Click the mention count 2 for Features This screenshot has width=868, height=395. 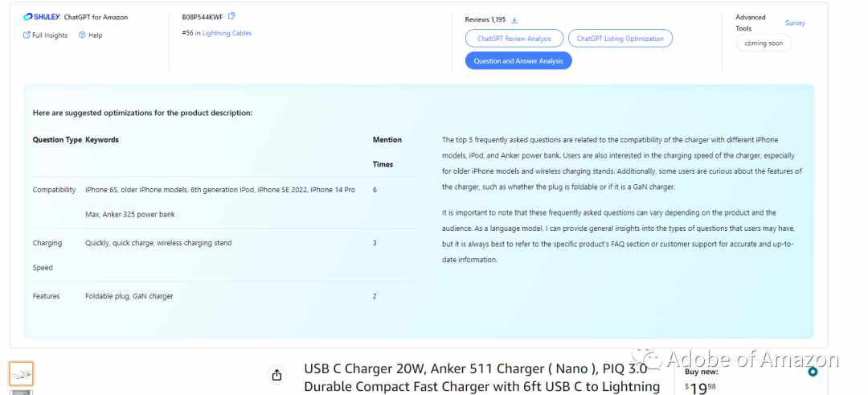tap(375, 296)
